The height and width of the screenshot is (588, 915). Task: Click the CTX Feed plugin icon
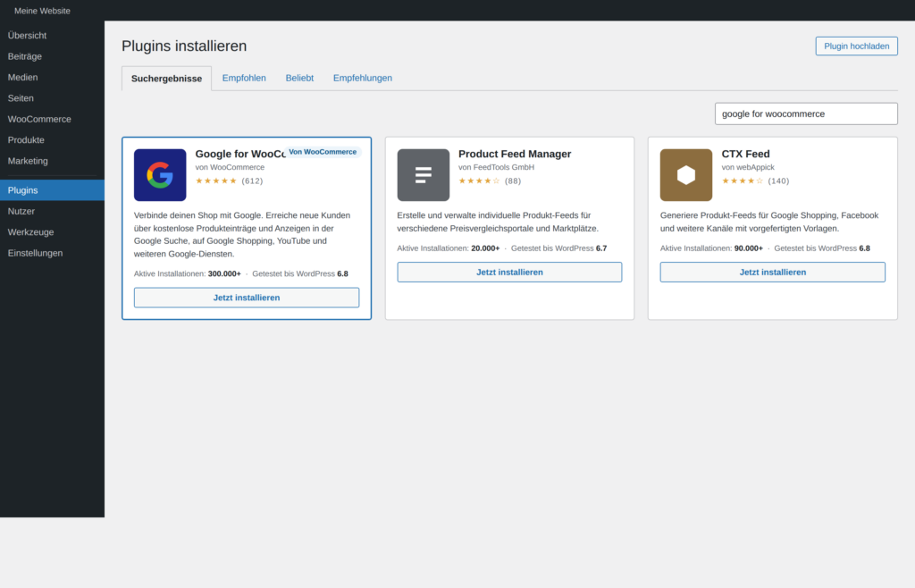(x=686, y=175)
